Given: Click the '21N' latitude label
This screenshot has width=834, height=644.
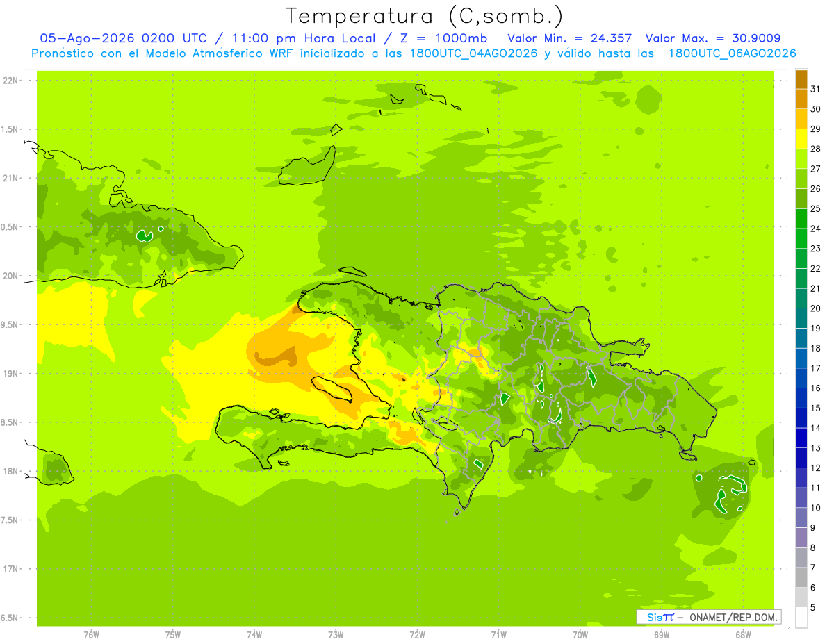Looking at the screenshot, I should (11, 178).
